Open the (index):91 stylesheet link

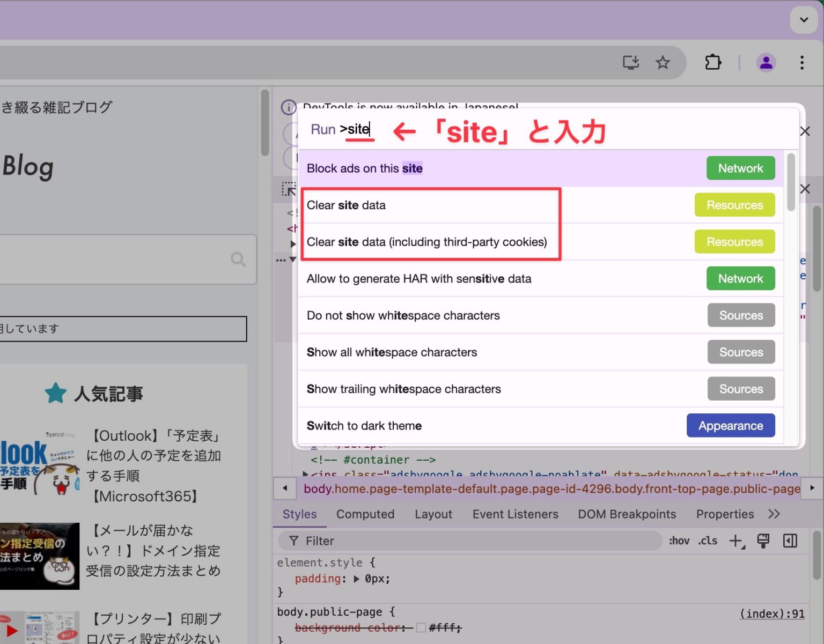click(771, 613)
